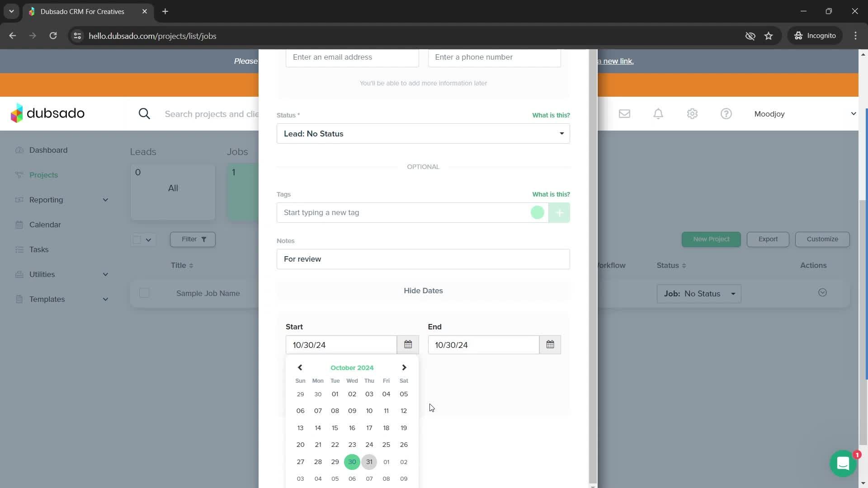Open the Start date calendar picker icon
Viewport: 868px width, 488px height.
(408, 345)
